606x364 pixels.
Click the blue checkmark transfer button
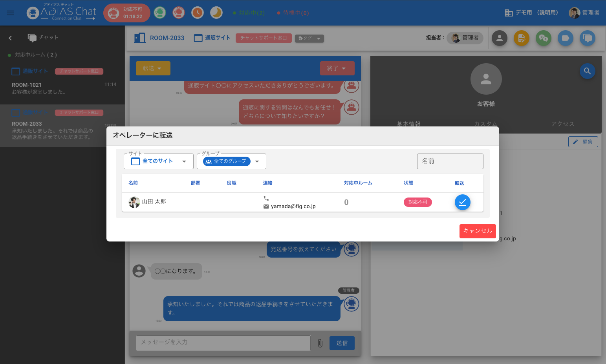coord(462,202)
